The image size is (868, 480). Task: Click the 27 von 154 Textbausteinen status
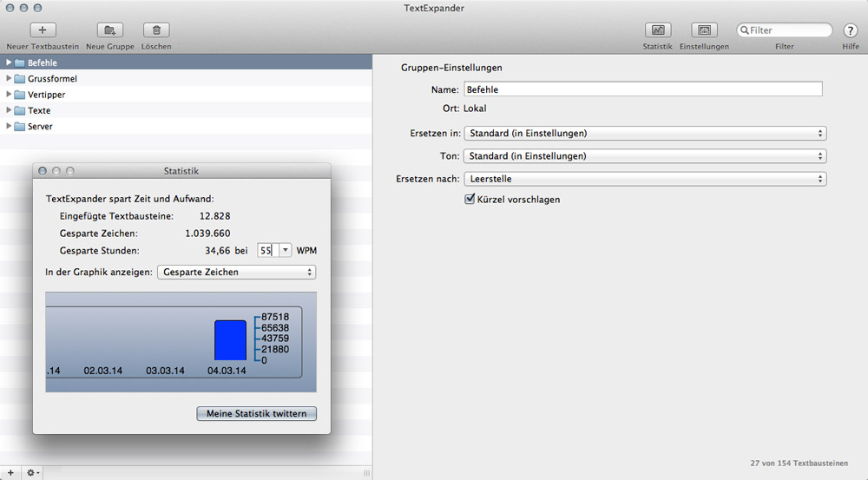point(799,463)
